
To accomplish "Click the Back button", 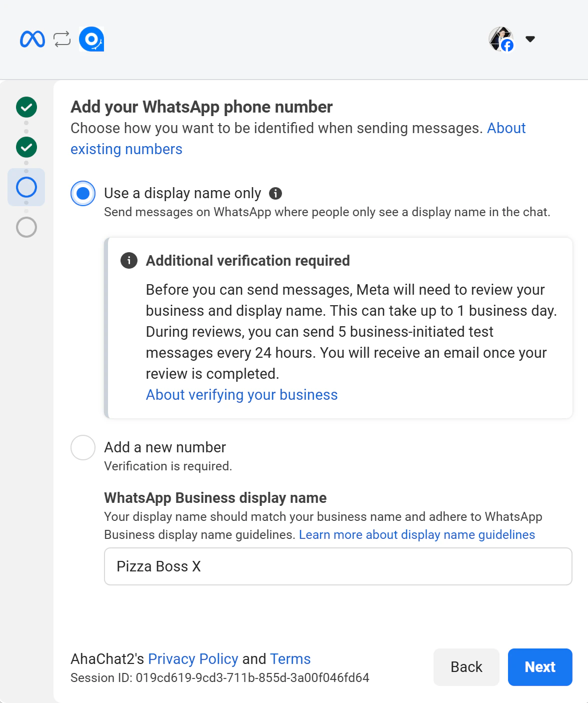I will tap(466, 667).
